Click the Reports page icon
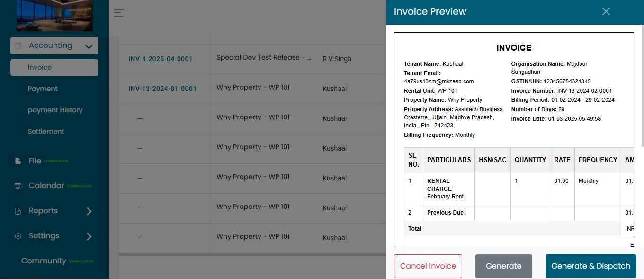 coord(18,211)
